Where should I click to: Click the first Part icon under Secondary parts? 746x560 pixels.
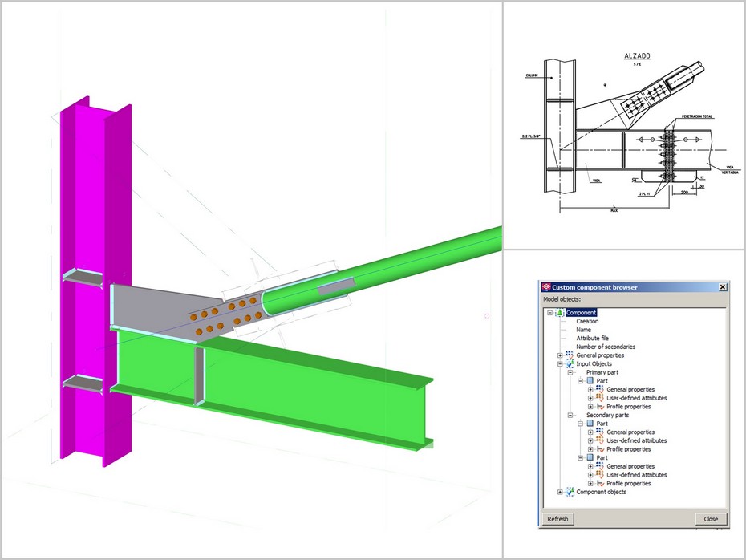pyautogui.click(x=590, y=423)
